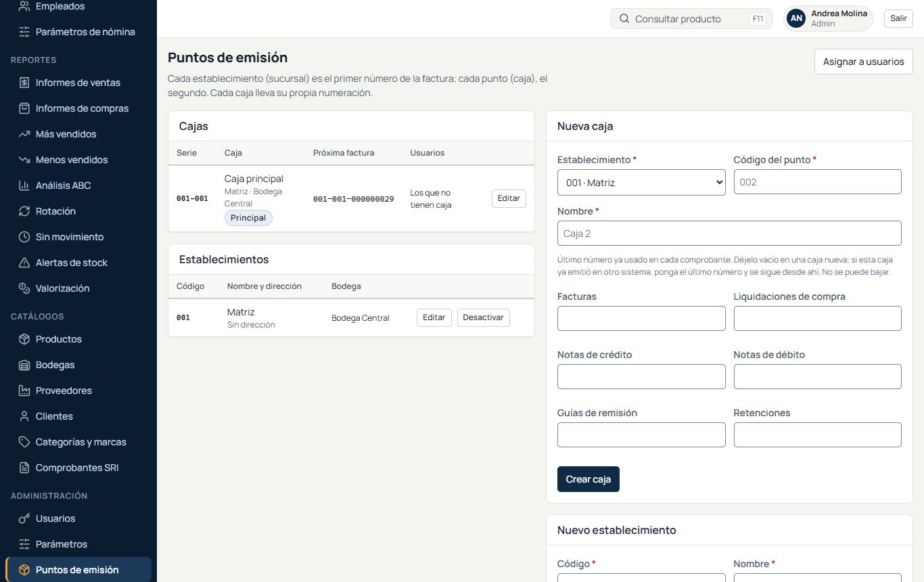Viewport: 924px width, 582px height.
Task: Click the Parámetros de nómina sliders icon
Action: tap(24, 32)
